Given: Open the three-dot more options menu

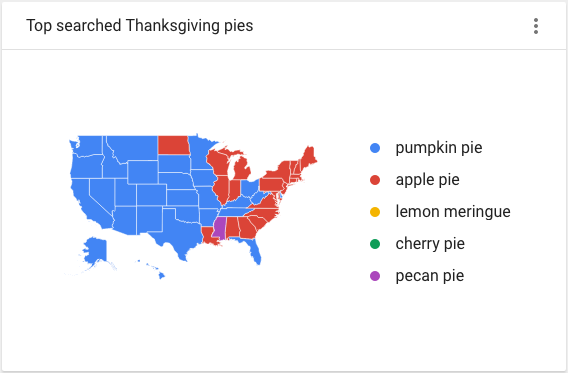Looking at the screenshot, I should 536,26.
